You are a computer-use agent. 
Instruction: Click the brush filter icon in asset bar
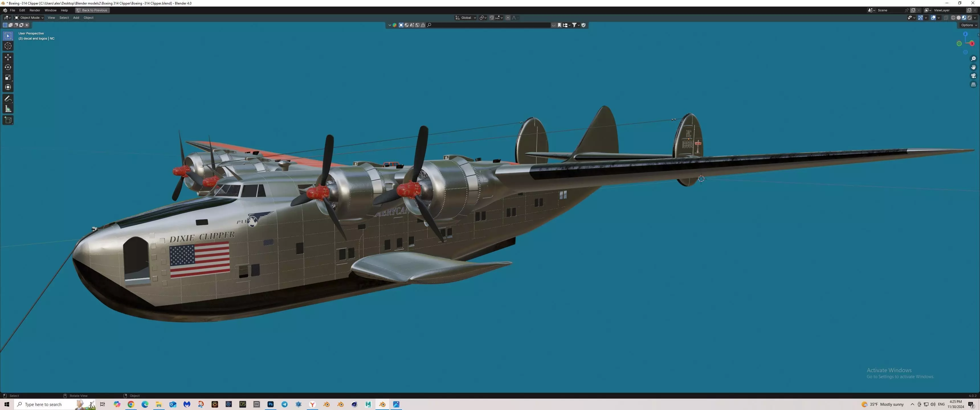(x=422, y=25)
